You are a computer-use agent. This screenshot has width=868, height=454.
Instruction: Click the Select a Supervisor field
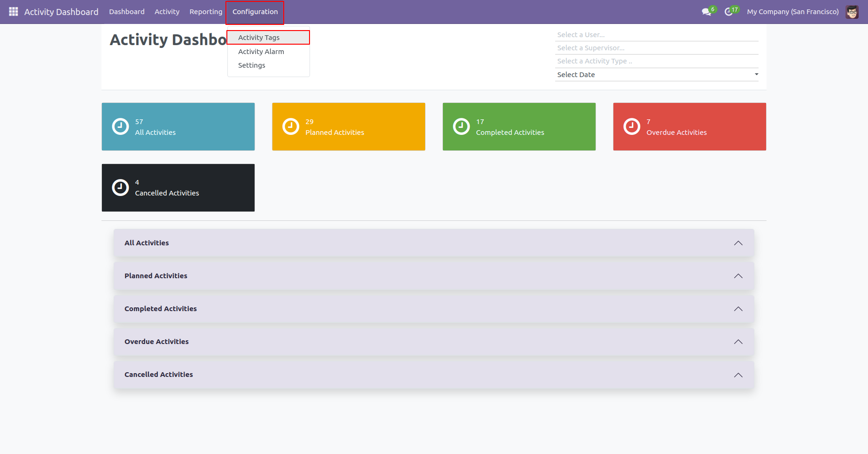(657, 48)
